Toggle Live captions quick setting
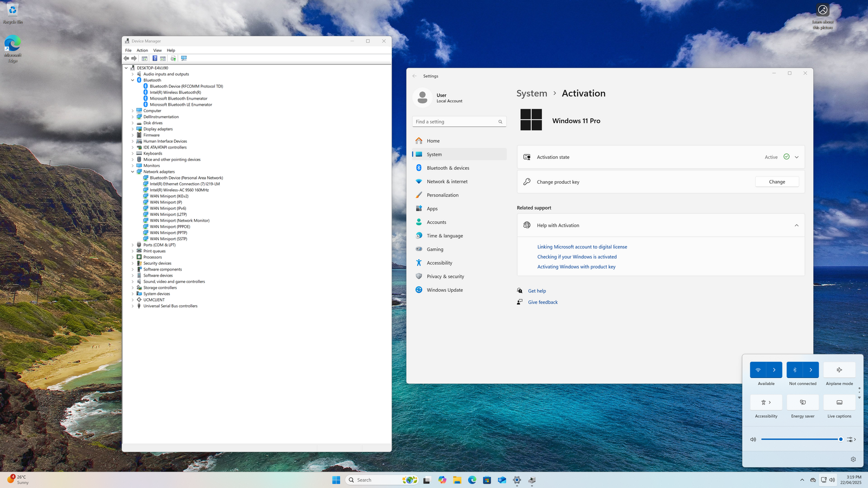 (x=839, y=402)
